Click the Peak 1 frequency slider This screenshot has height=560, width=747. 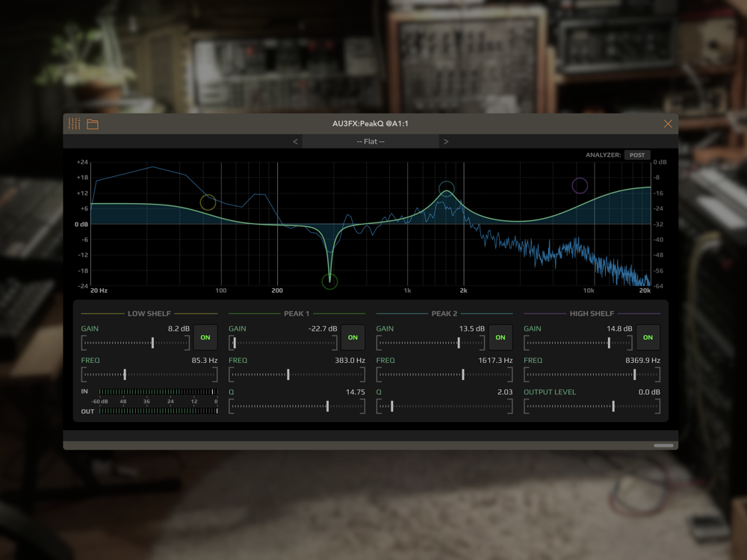click(297, 374)
